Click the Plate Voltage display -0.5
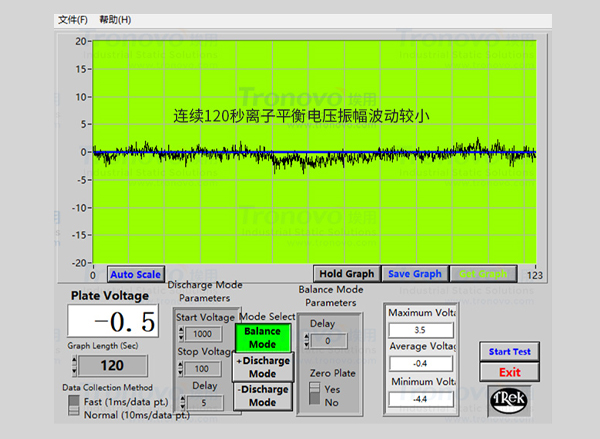Image resolution: width=600 pixels, height=439 pixels. [113, 321]
